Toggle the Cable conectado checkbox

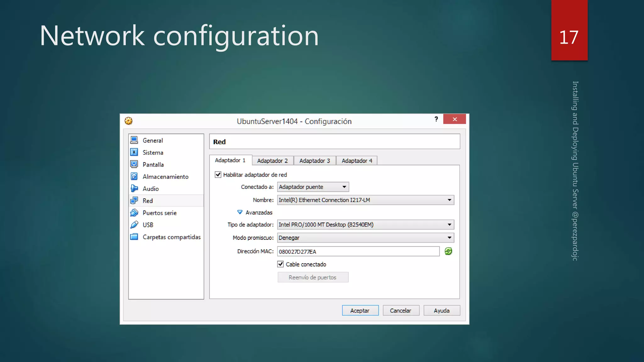pyautogui.click(x=280, y=264)
